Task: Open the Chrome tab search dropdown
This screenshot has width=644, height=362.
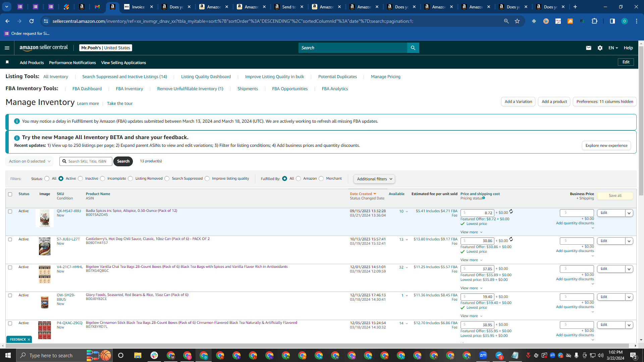Action: point(7,7)
